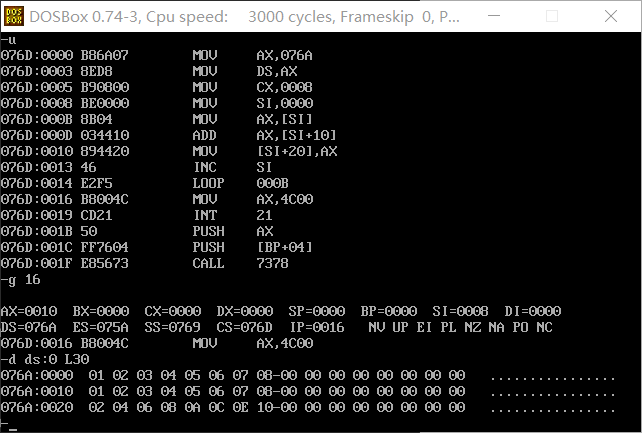Click byte 0A in the 076A:0020 row
The width and height of the screenshot is (642, 433).
[x=192, y=407]
